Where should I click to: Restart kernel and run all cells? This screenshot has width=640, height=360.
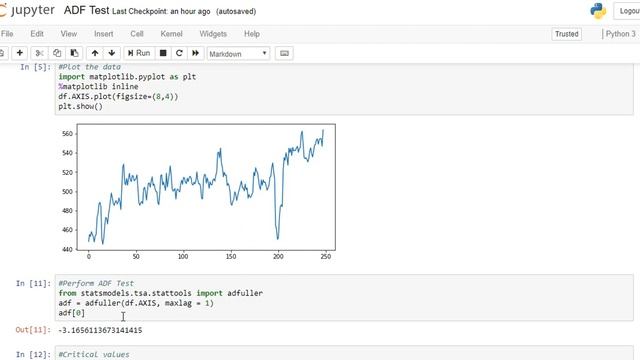pos(196,53)
